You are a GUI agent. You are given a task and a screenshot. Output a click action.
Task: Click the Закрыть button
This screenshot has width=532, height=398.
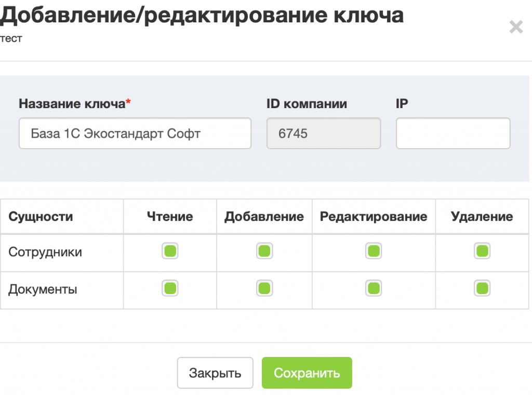coord(215,373)
